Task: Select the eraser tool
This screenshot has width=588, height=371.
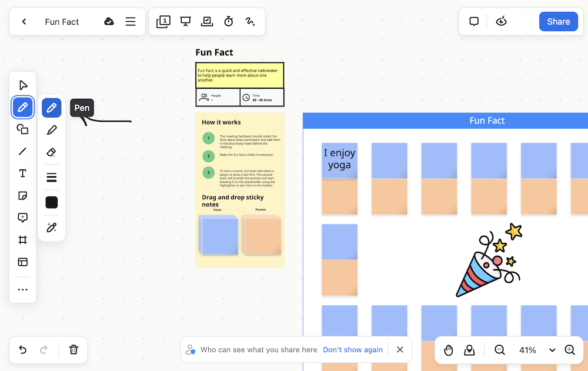Action: click(x=52, y=152)
